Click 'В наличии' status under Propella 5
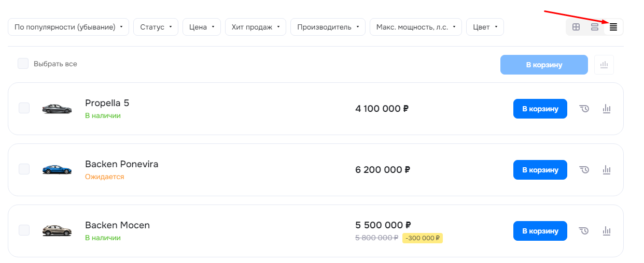The width and height of the screenshot is (644, 263). click(103, 115)
